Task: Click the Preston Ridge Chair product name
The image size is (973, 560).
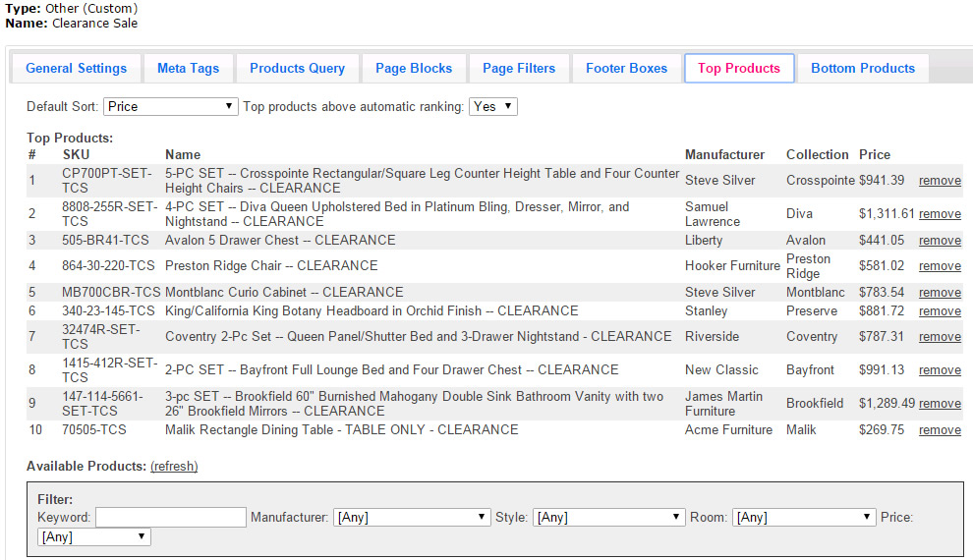Action: click(271, 266)
